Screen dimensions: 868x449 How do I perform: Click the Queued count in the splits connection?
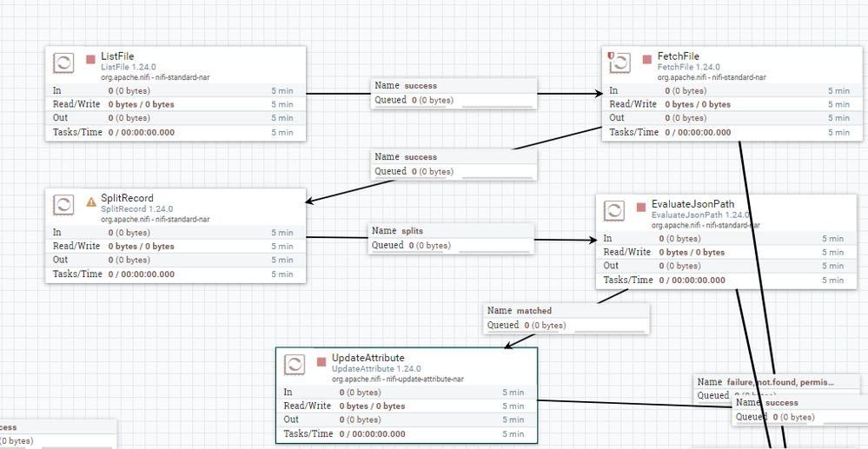(429, 245)
